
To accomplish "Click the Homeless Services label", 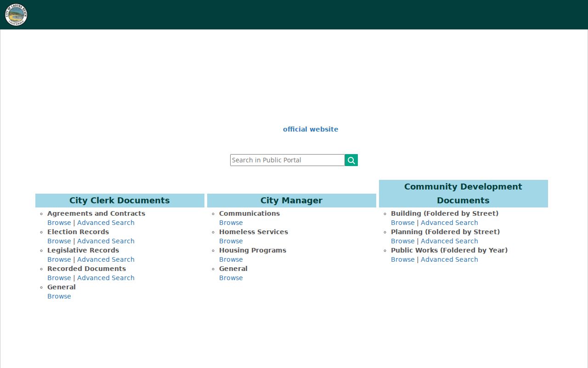I will (254, 232).
